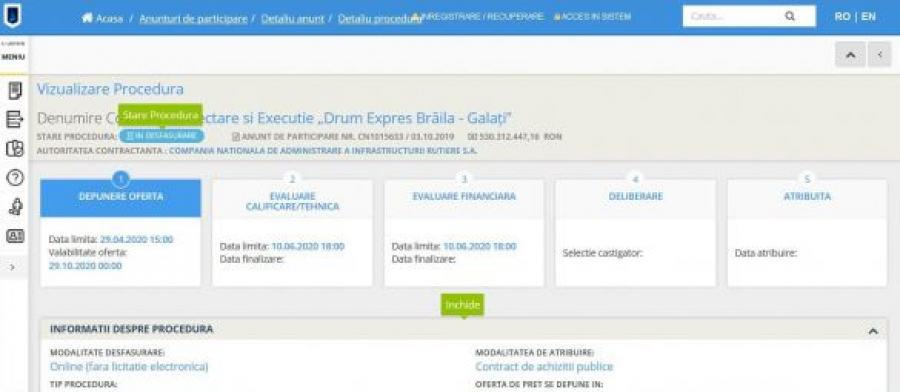Collapse the Informatii despre procedura panel
The height and width of the screenshot is (392, 900).
click(x=873, y=331)
